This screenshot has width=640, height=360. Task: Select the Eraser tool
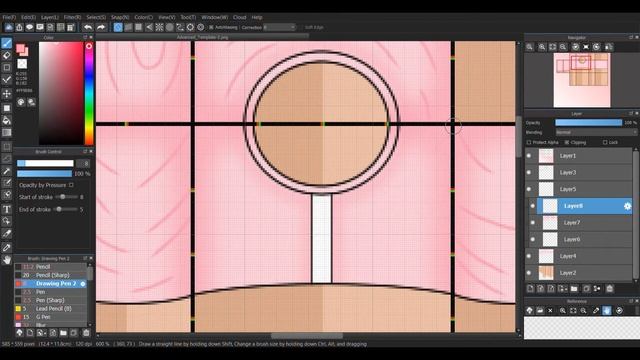(7, 55)
